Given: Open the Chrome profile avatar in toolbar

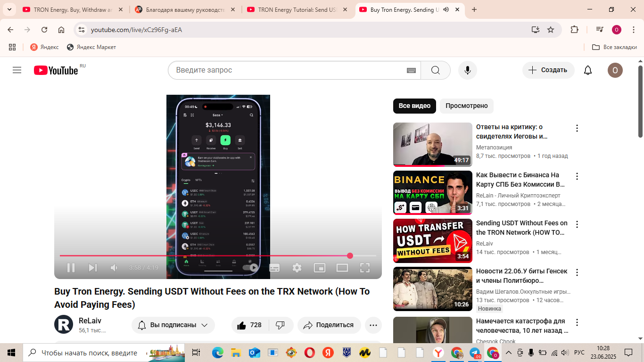Looking at the screenshot, I should point(617,30).
